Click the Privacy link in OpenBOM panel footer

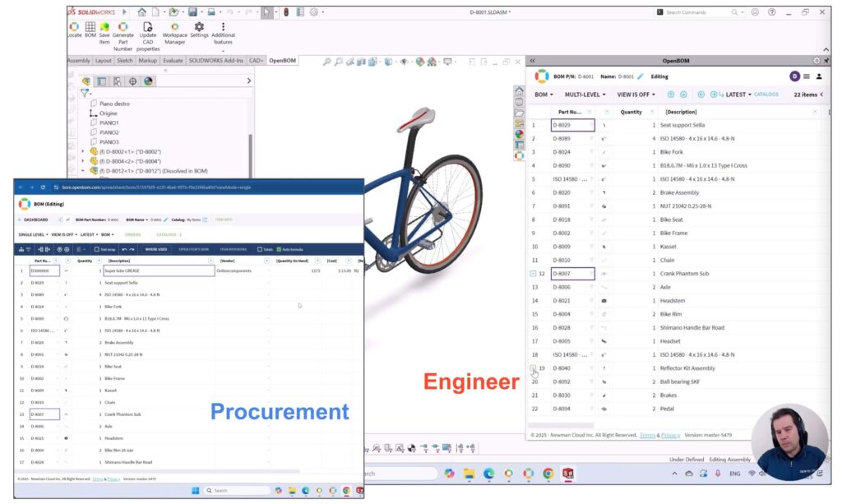pos(670,435)
